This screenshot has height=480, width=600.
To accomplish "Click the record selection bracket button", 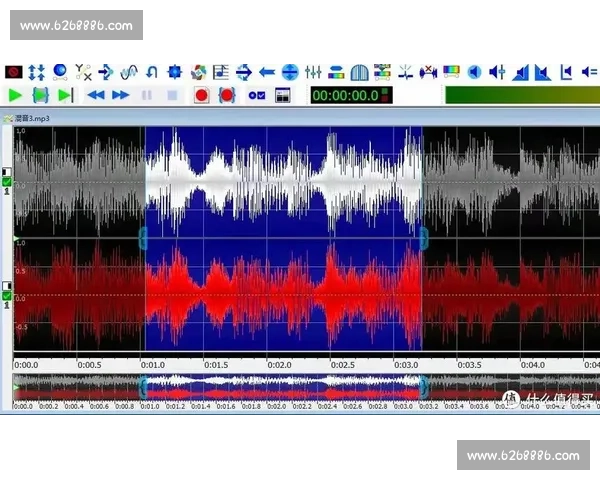I will click(226, 95).
